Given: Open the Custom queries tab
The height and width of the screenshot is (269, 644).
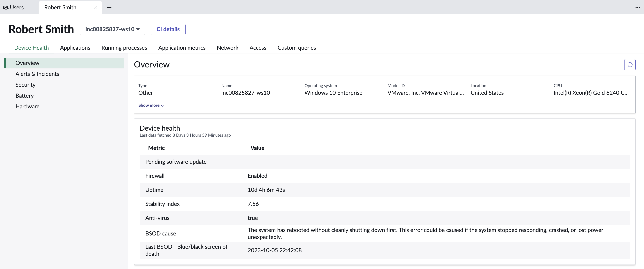Looking at the screenshot, I should (297, 48).
